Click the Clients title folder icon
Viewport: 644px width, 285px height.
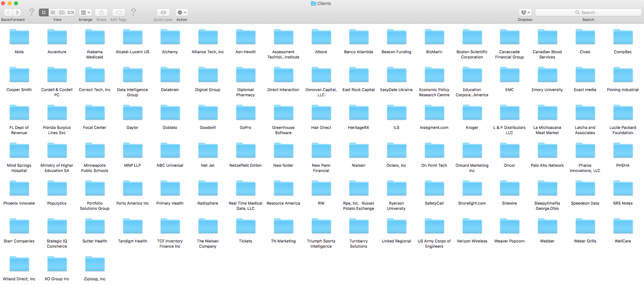coord(313,4)
